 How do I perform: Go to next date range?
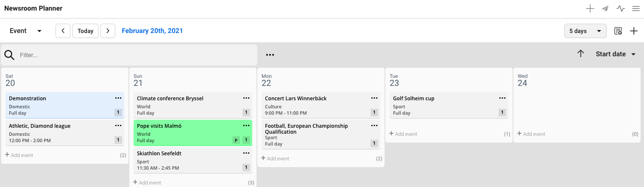tap(108, 31)
